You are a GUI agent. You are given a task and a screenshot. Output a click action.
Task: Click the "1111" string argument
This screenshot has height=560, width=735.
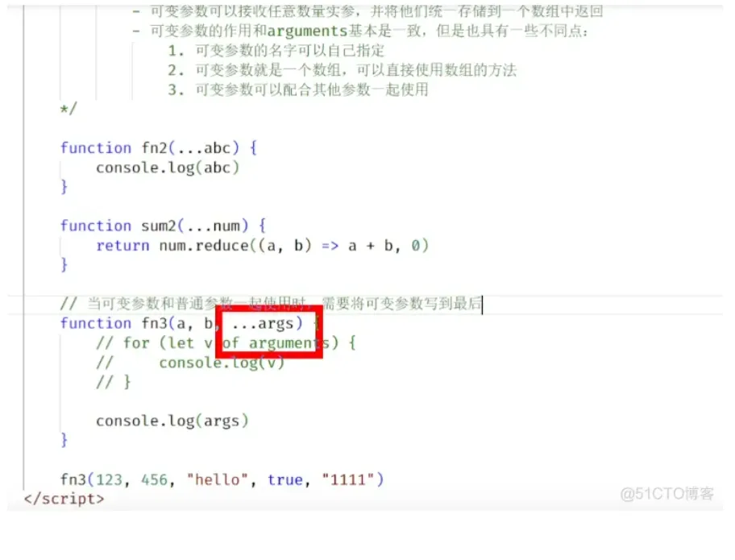tap(348, 480)
